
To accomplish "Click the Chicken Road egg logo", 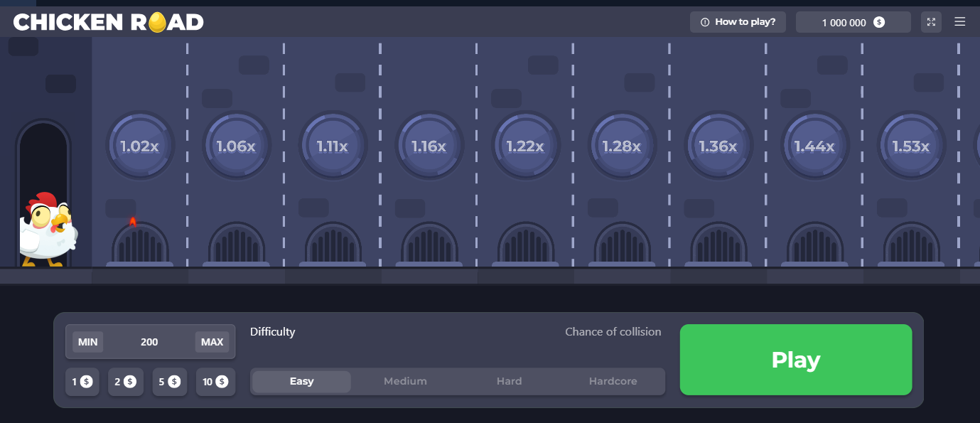I will [x=108, y=22].
